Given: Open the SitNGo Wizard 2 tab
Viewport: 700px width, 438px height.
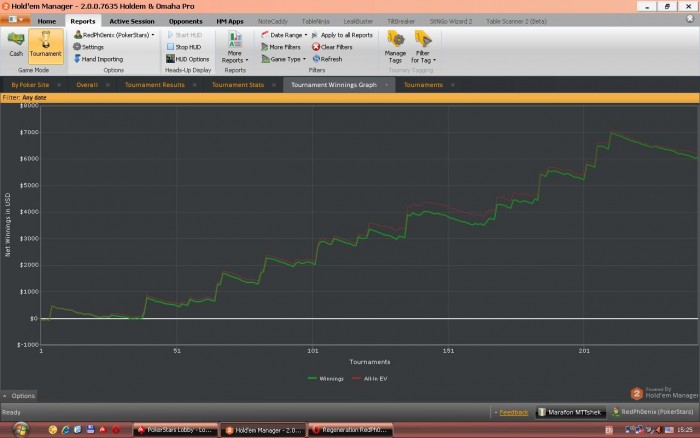Looking at the screenshot, I should pos(450,21).
